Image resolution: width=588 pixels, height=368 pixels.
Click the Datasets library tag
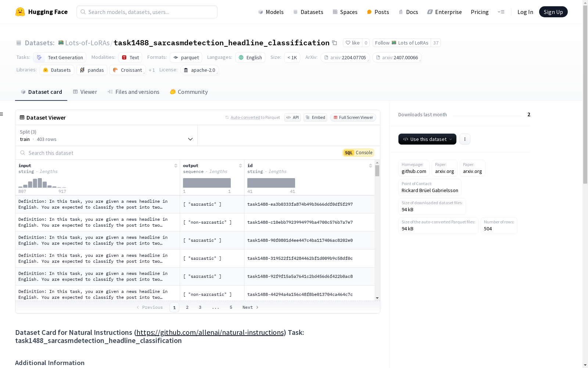[57, 70]
